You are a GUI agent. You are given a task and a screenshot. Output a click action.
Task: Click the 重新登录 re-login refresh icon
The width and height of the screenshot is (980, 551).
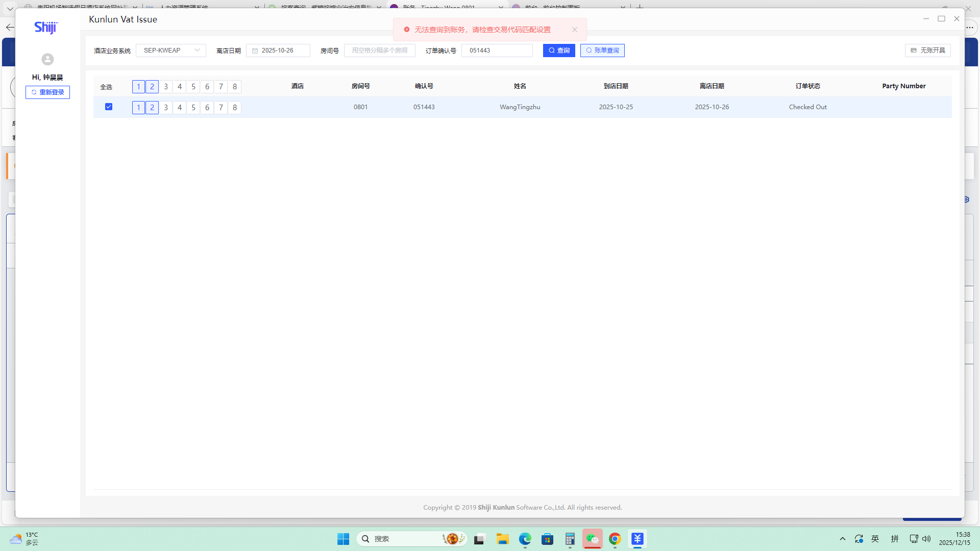[x=34, y=92]
